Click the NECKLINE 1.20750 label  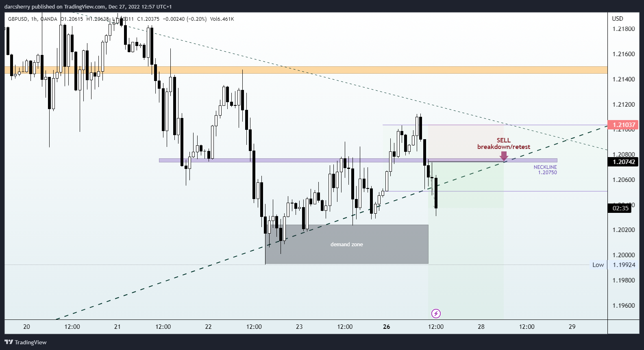pos(545,170)
